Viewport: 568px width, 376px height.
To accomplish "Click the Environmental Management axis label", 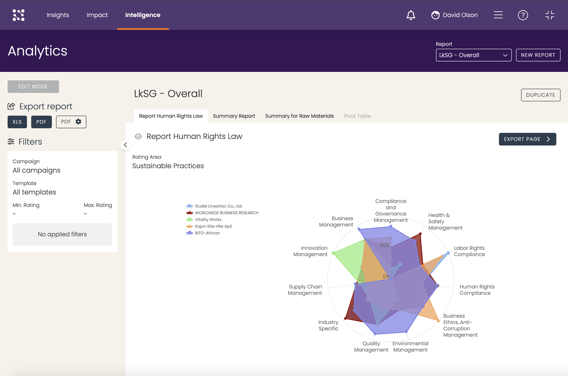I will [410, 347].
